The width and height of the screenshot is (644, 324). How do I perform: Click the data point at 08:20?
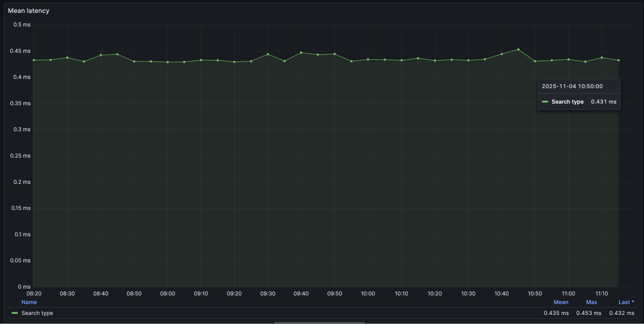pos(34,60)
